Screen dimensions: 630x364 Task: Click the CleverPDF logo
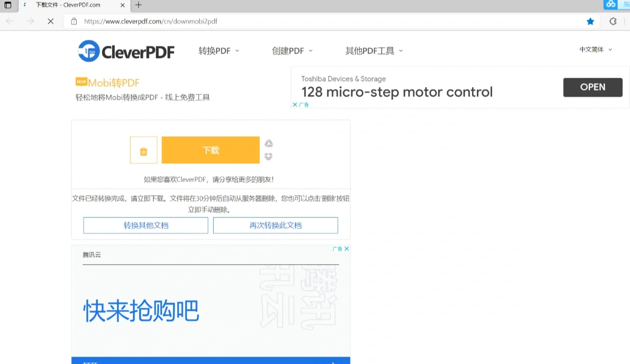click(126, 51)
